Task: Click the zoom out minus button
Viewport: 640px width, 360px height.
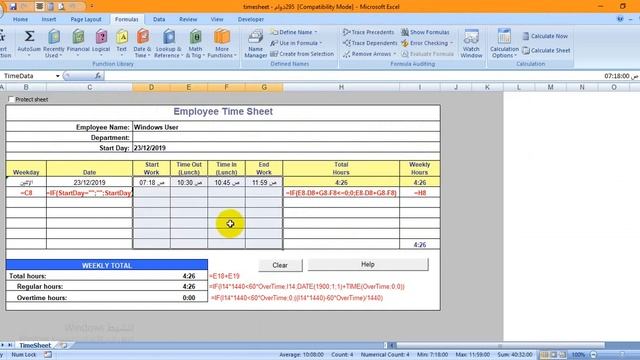Action: point(593,355)
